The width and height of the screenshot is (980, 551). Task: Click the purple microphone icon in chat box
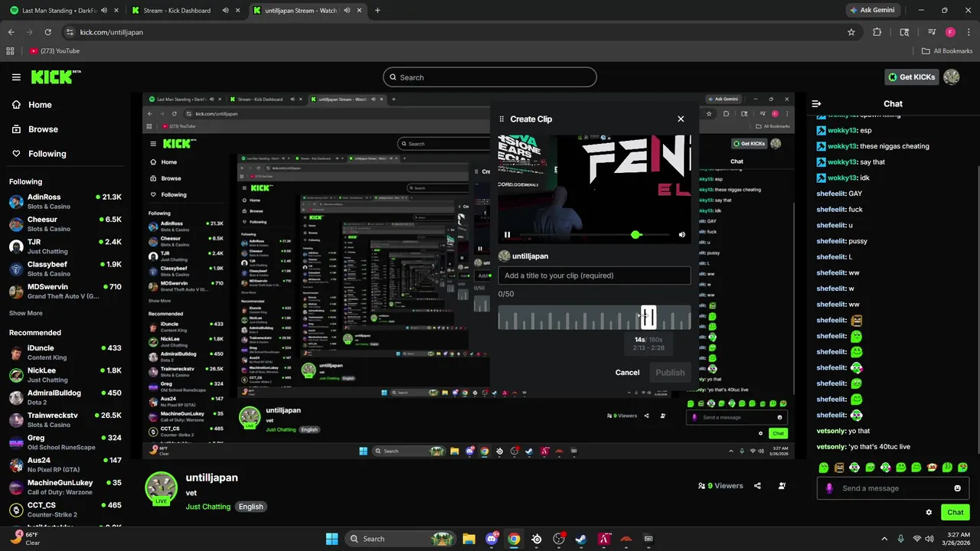click(829, 488)
